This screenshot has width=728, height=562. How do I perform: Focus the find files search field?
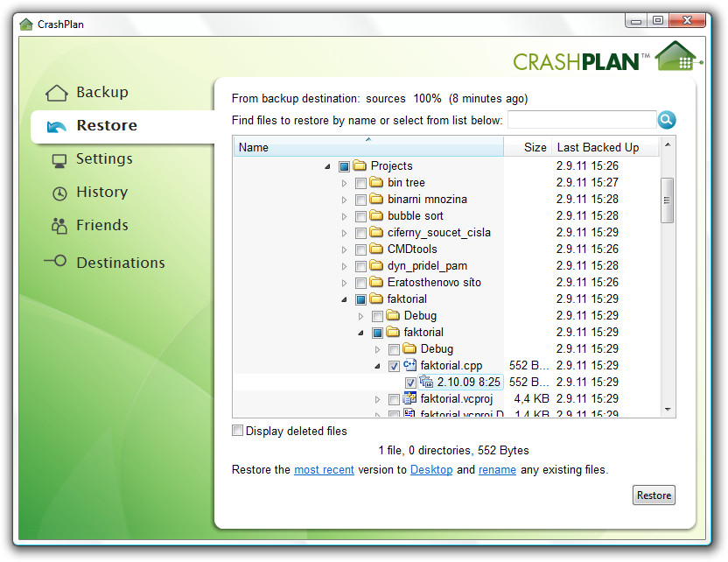[x=582, y=120]
